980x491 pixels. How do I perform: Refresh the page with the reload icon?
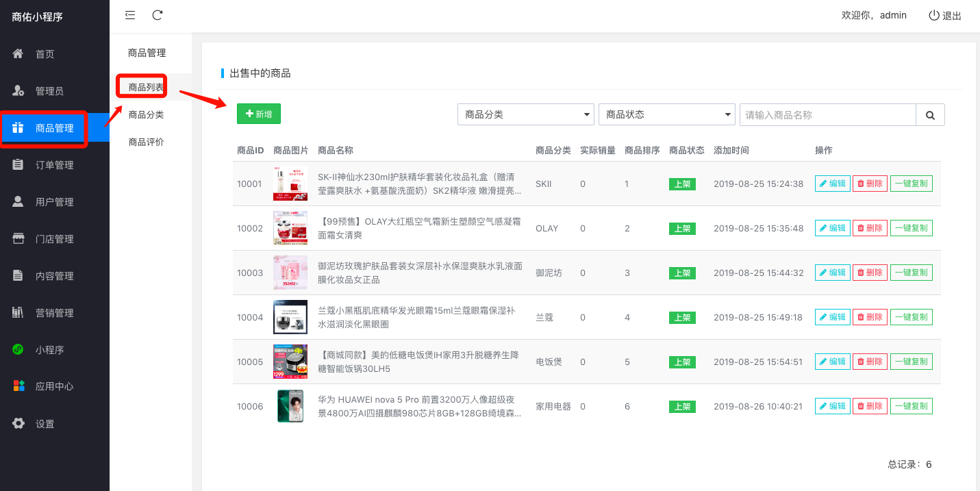click(158, 15)
